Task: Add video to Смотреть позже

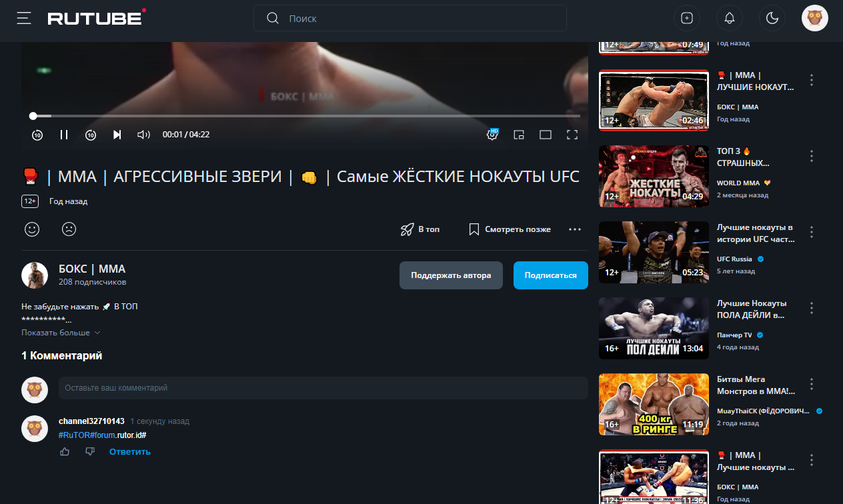Action: tap(510, 229)
